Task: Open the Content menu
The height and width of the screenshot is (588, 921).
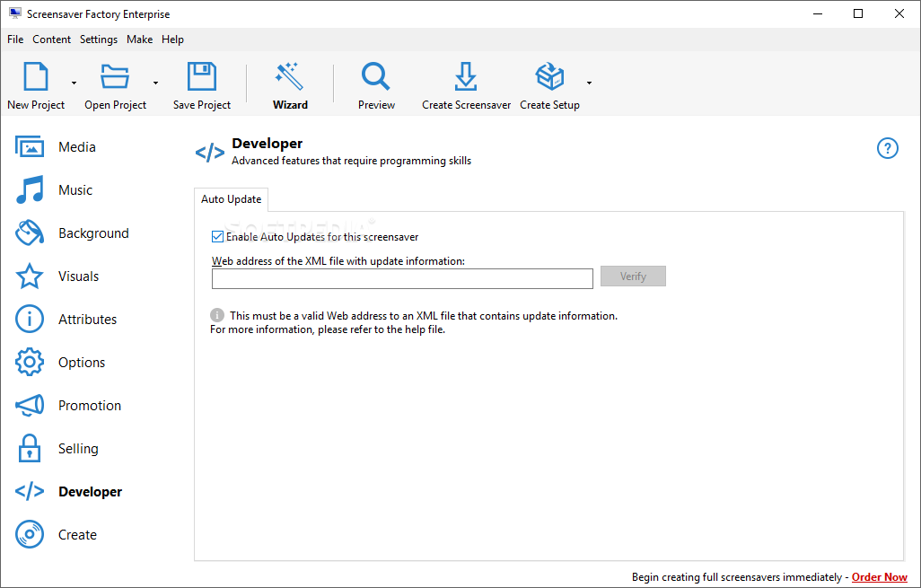Action: 52,39
